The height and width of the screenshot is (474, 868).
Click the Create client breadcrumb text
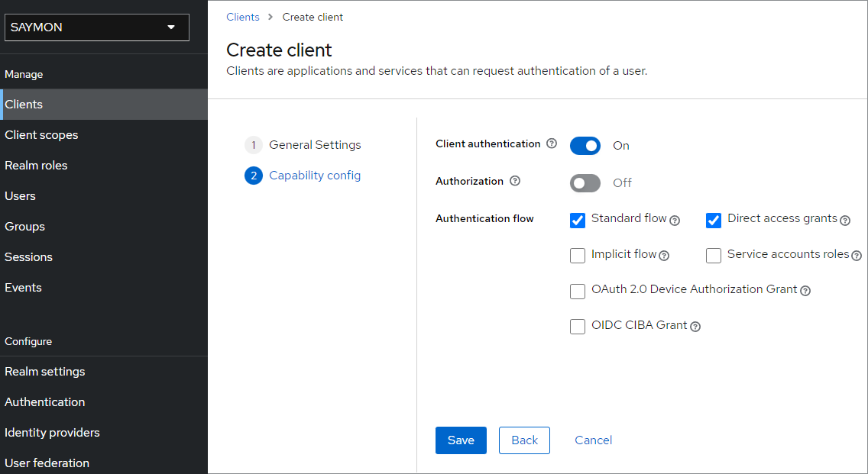point(313,17)
